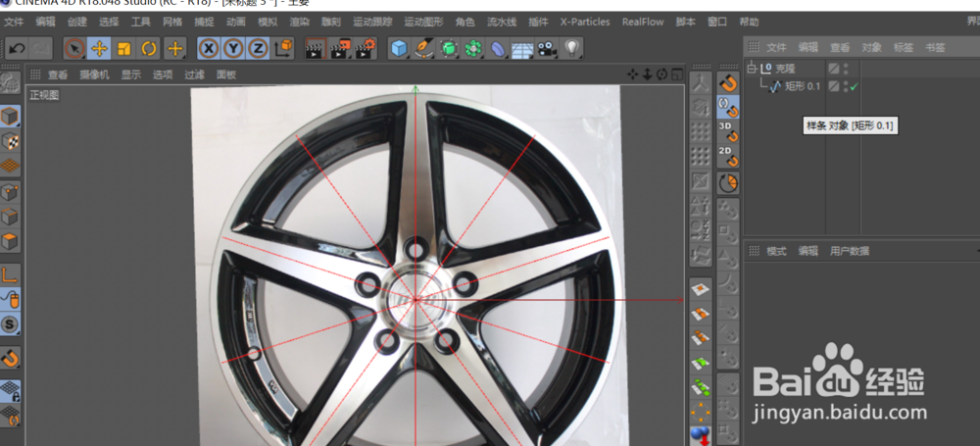Image resolution: width=980 pixels, height=446 pixels.
Task: Render the active view
Action: (317, 48)
